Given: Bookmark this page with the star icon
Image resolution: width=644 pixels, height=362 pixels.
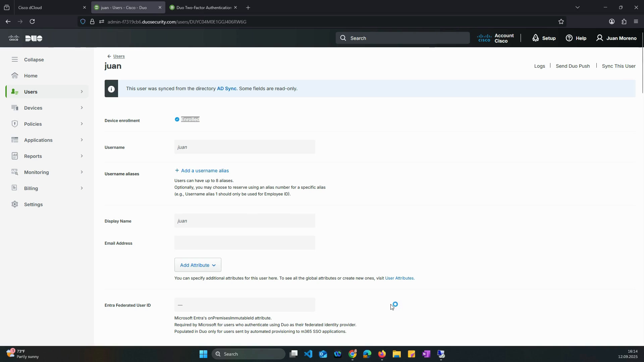Looking at the screenshot, I should pos(561,22).
